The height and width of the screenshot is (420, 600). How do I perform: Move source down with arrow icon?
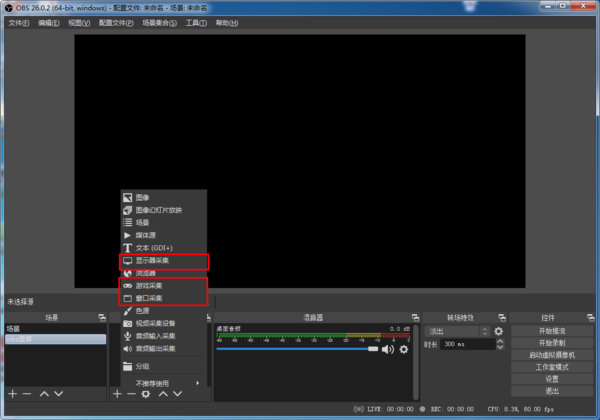(176, 394)
